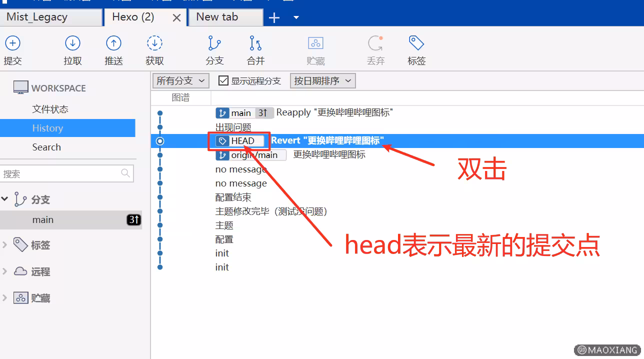Open the 分支 (Branch) tool
This screenshot has width=644, height=359.
[214, 44]
